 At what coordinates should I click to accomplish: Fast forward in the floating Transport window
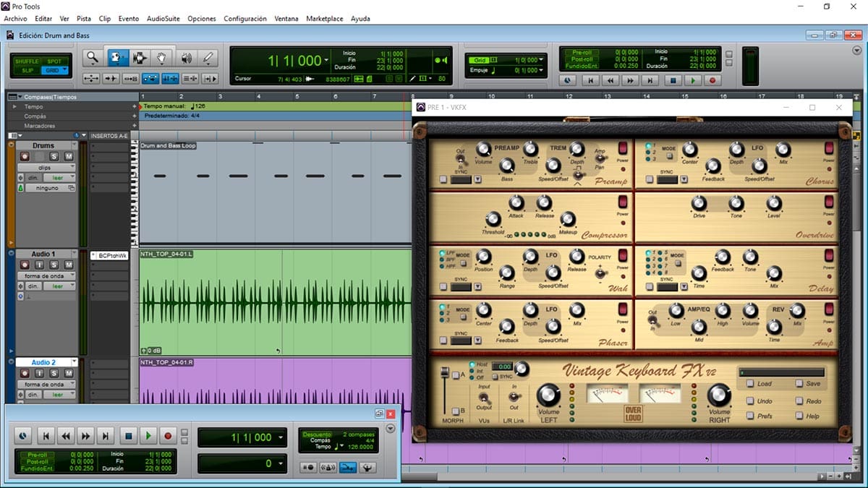tap(86, 436)
